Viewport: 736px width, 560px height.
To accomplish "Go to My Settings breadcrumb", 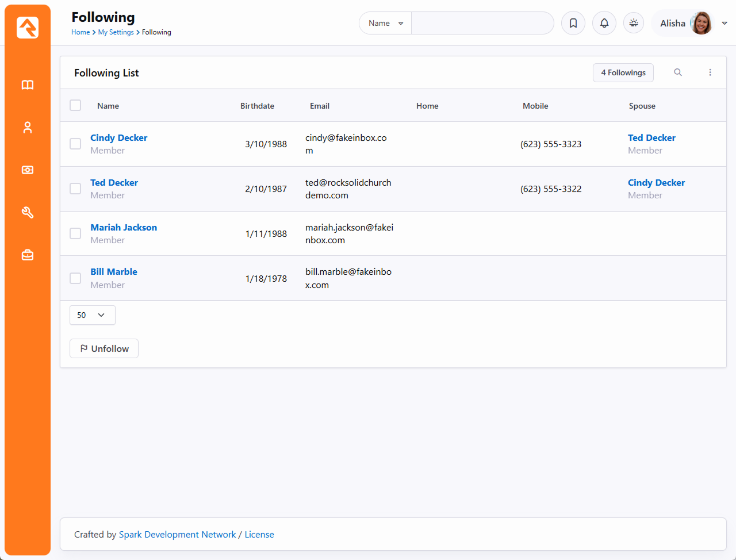I will [116, 32].
